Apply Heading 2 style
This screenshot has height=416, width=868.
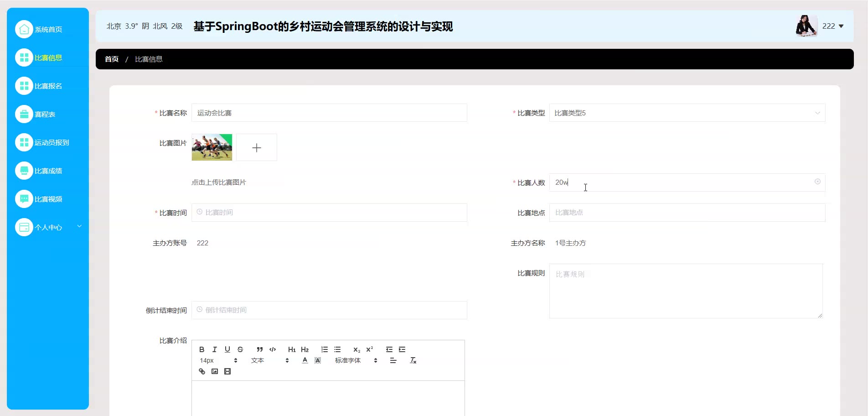[x=305, y=349]
